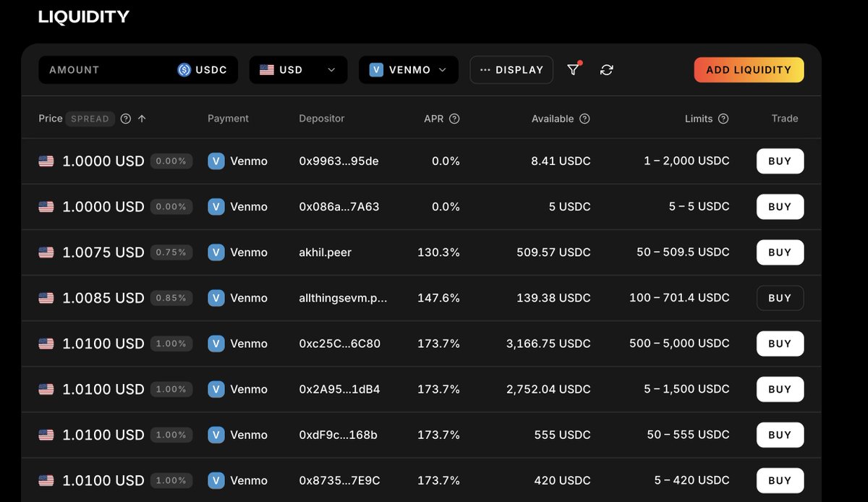868x502 pixels.
Task: Click the Trade column header
Action: point(785,119)
